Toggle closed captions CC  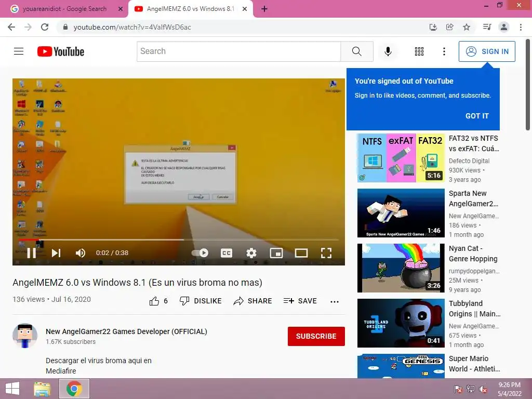(227, 253)
